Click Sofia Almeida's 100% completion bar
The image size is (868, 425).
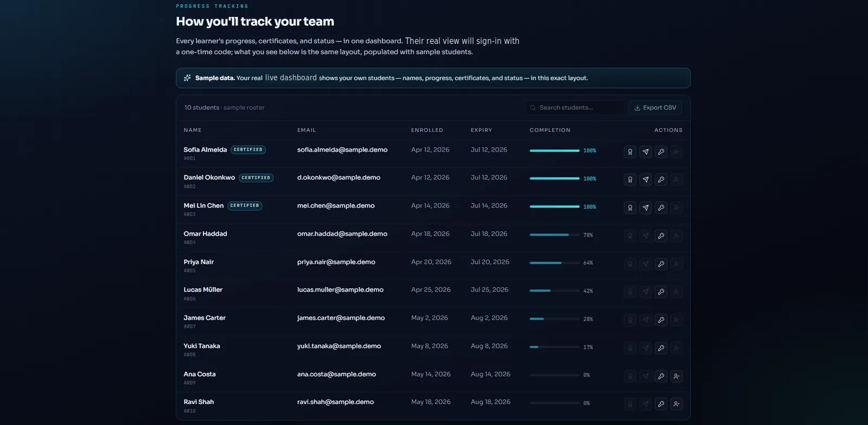point(554,151)
